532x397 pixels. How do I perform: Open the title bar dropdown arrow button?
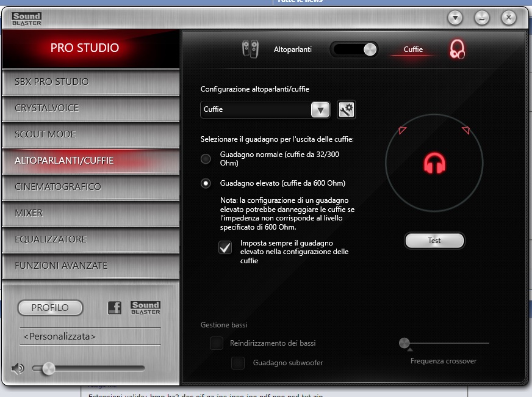tap(455, 18)
